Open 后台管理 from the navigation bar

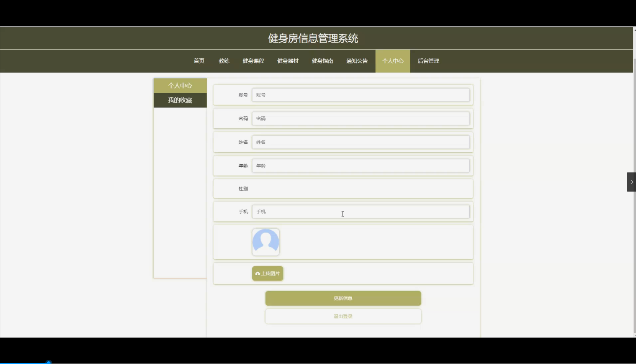(x=428, y=61)
